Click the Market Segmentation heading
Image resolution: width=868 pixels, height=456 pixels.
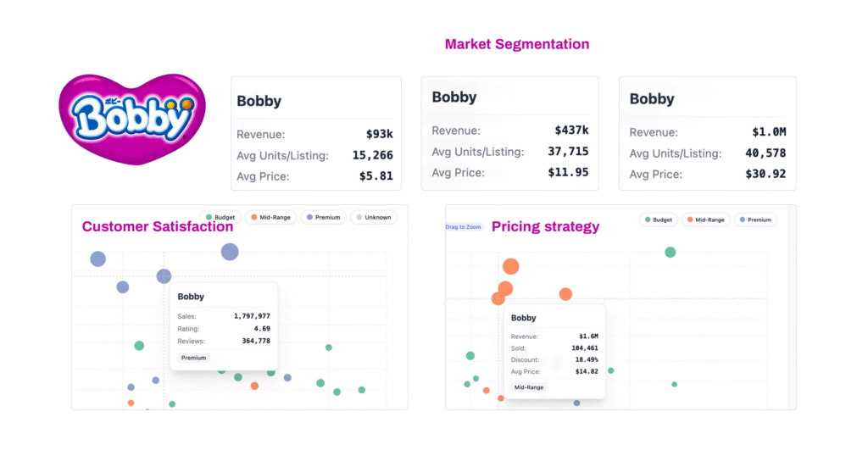point(517,44)
